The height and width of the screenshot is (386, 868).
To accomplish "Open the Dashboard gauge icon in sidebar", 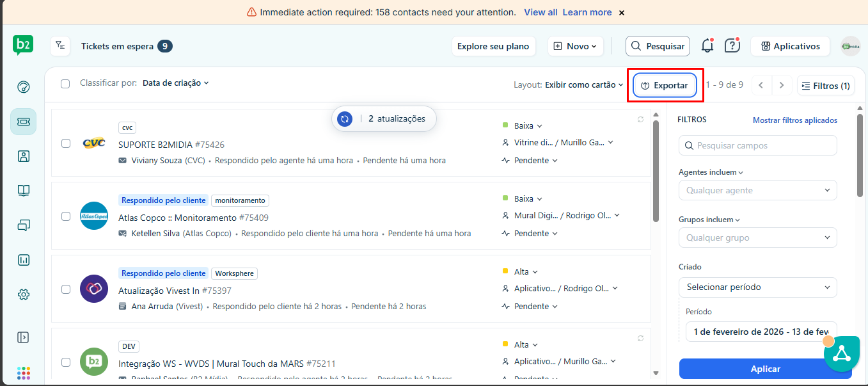I will pyautogui.click(x=23, y=87).
